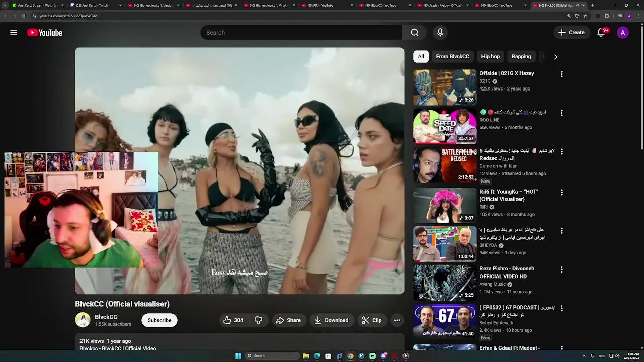Click the magnifier search button
Viewport: 644px width, 362px height.
click(415, 33)
